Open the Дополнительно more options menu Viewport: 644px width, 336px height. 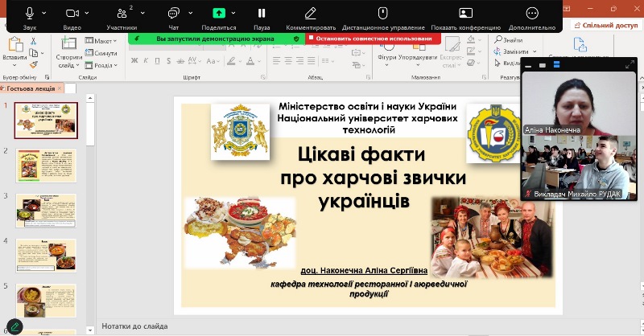tap(532, 14)
